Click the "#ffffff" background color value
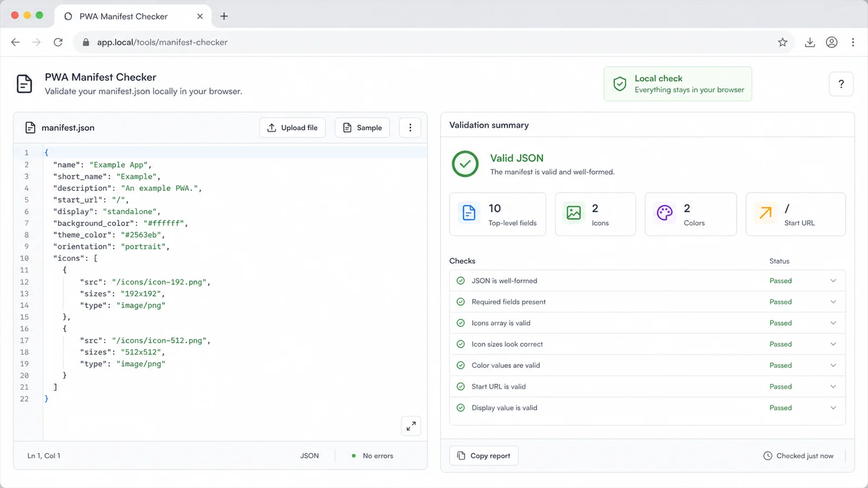868x488 pixels. point(163,223)
